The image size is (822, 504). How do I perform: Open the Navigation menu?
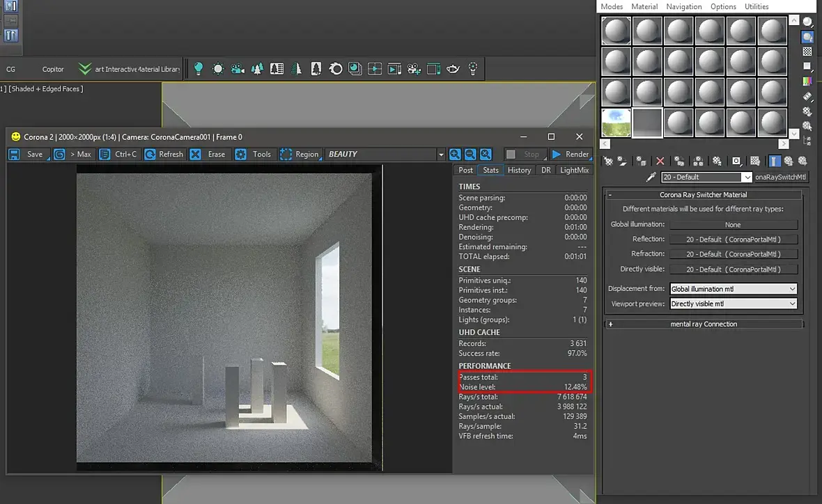click(x=683, y=7)
